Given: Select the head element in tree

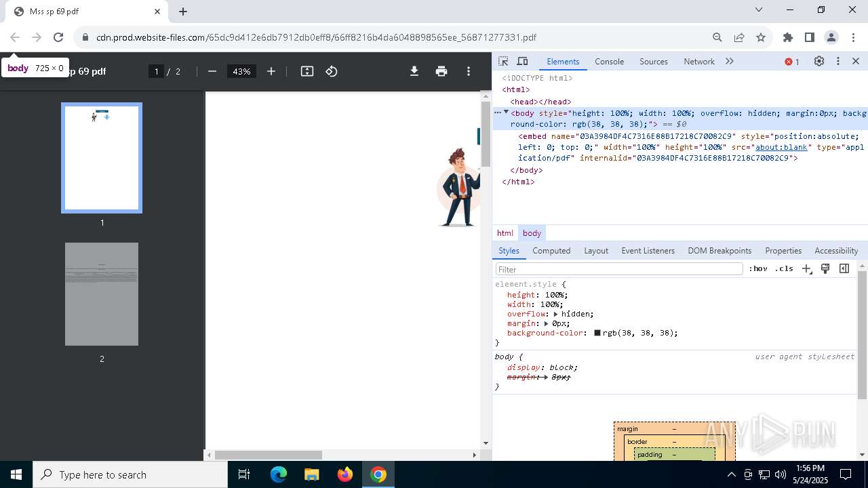Looking at the screenshot, I should point(540,102).
